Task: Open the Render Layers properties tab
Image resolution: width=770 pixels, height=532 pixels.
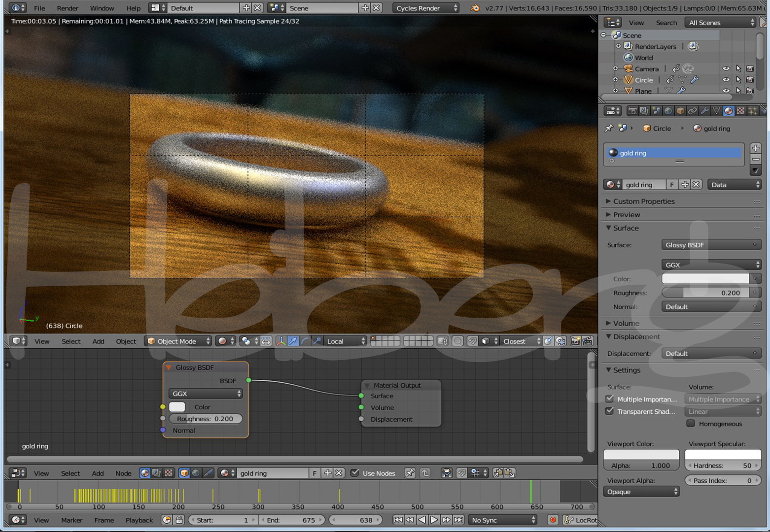Action: pos(644,111)
